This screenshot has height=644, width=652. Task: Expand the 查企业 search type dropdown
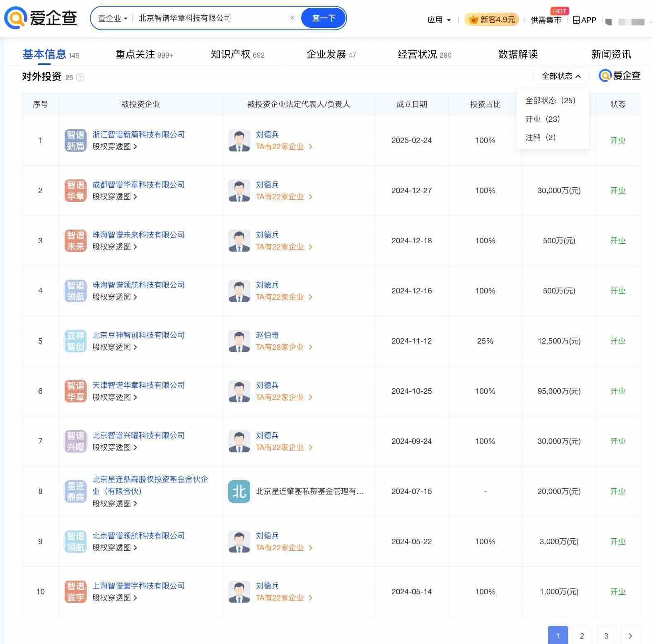coord(113,18)
